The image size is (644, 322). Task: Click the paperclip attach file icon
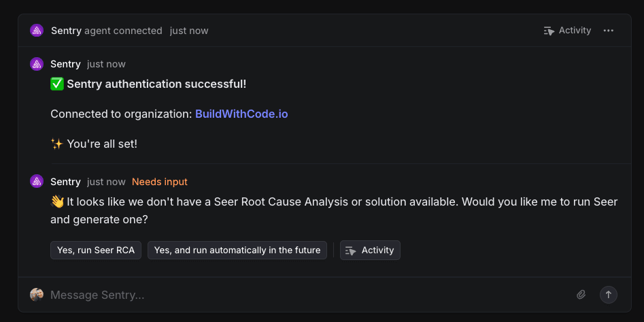581,295
